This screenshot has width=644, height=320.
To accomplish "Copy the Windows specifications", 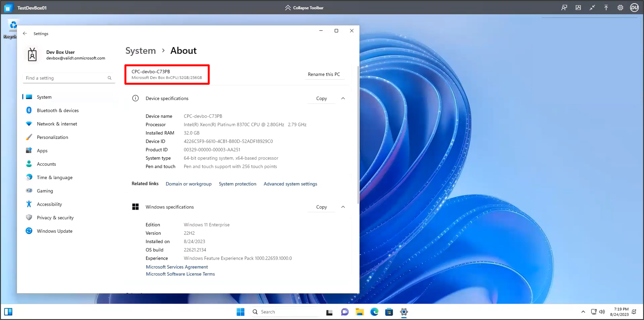I will click(x=321, y=207).
